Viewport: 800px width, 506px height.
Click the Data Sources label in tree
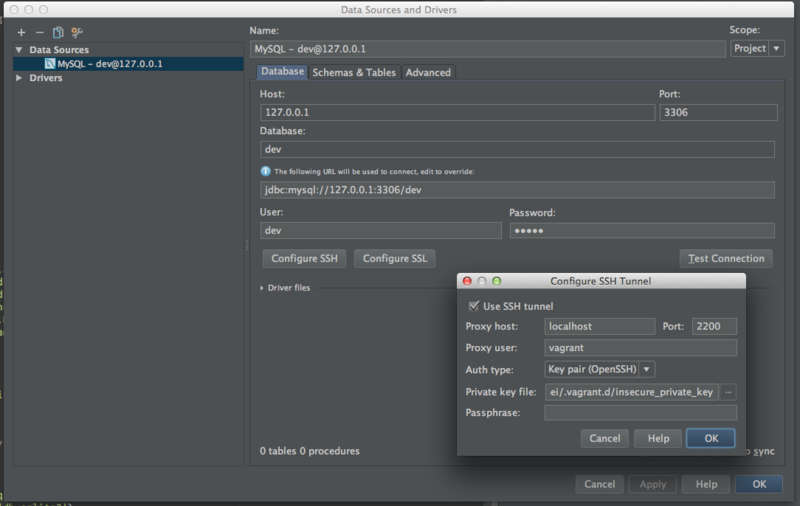point(59,50)
